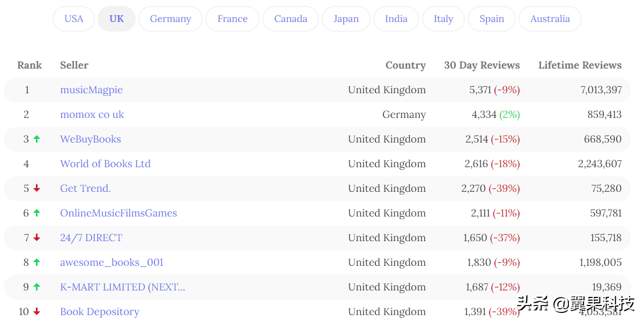Open the momox co uk seller page
Image resolution: width=644 pixels, height=321 pixels.
(92, 114)
